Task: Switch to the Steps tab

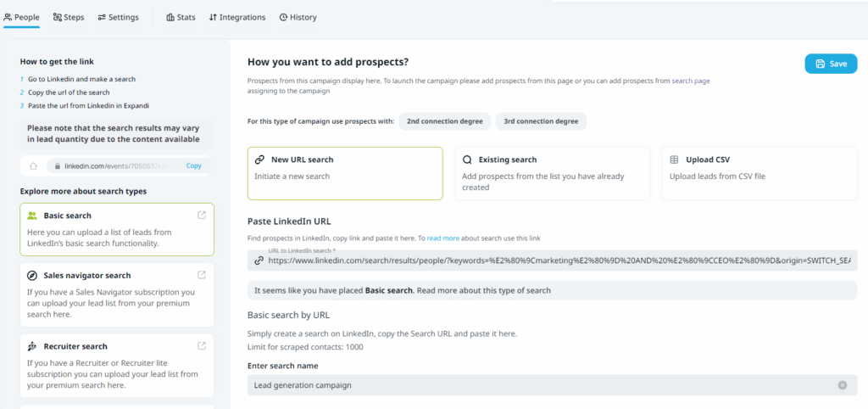Action: [x=68, y=17]
